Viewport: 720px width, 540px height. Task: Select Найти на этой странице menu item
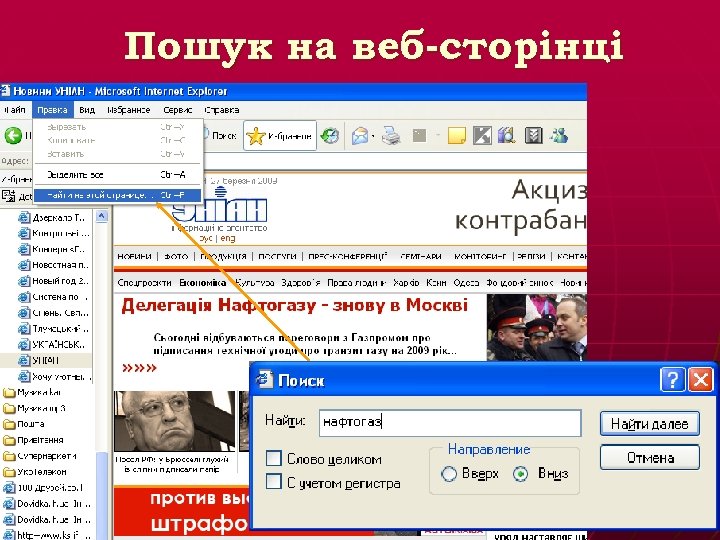click(118, 195)
